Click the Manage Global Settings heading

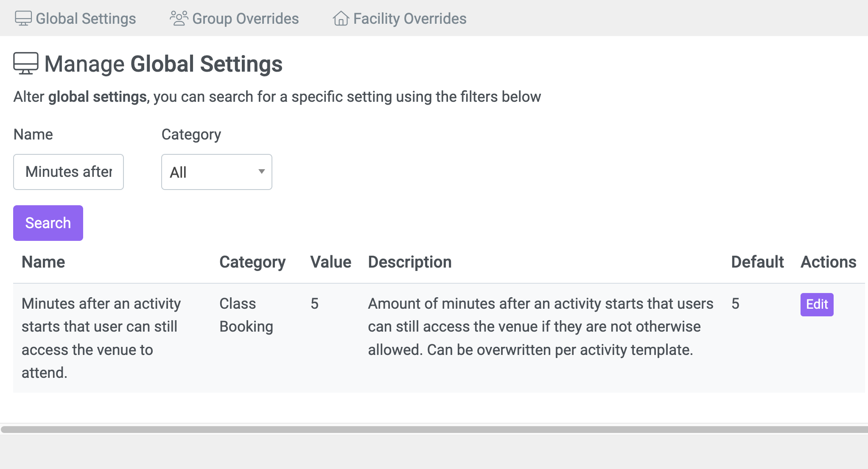163,64
